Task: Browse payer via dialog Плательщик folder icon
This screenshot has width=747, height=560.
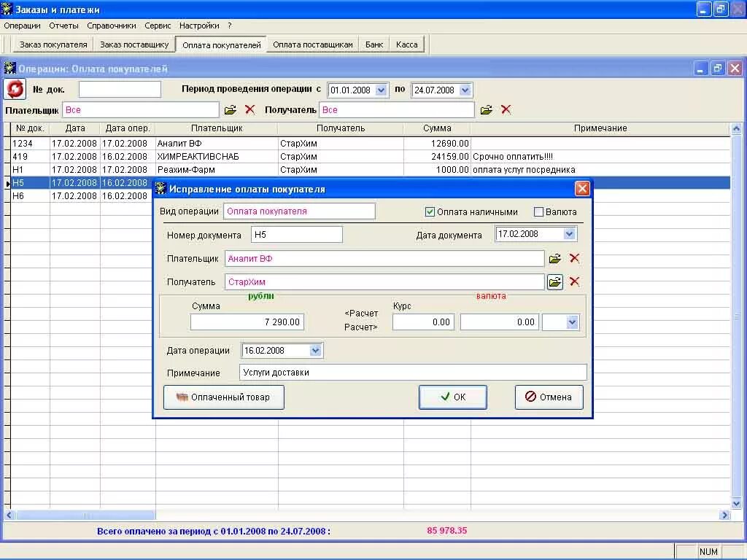Action: click(x=555, y=259)
